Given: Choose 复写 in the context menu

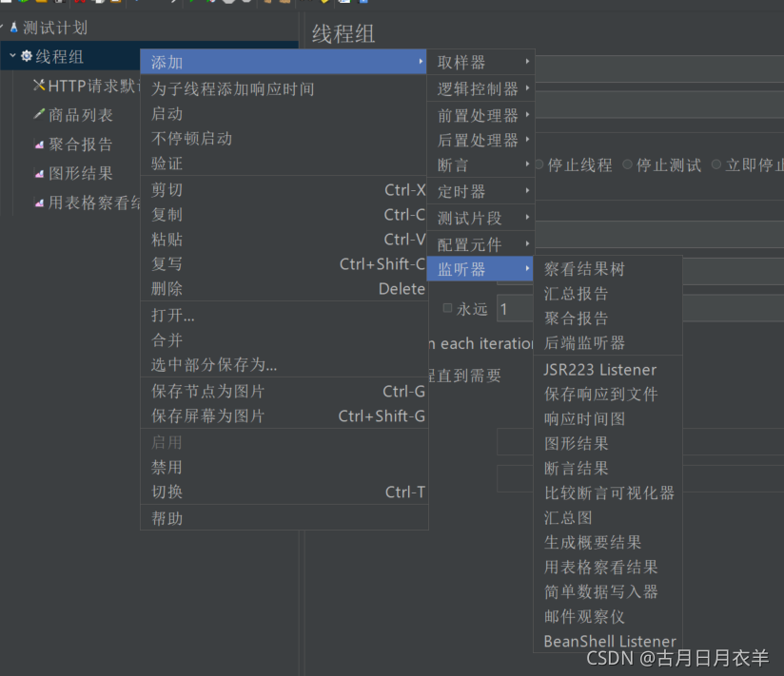Looking at the screenshot, I should [x=284, y=263].
